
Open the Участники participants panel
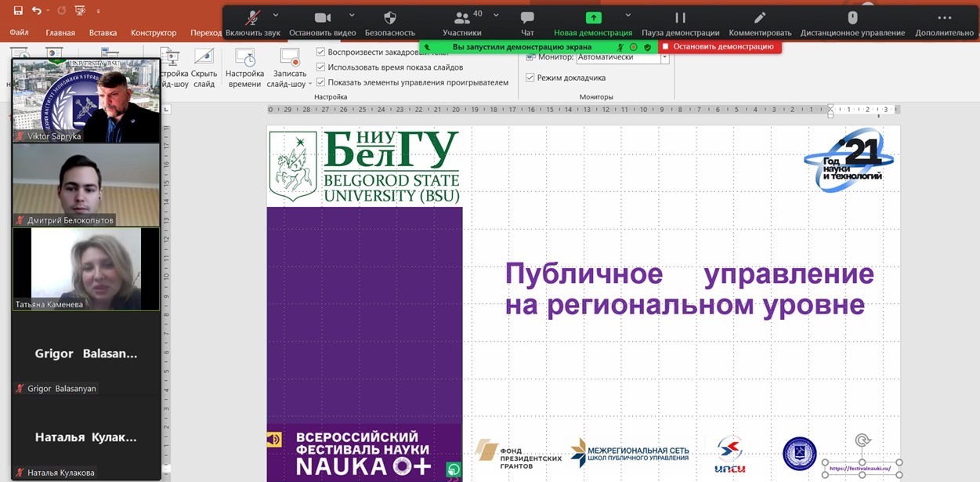click(x=461, y=19)
